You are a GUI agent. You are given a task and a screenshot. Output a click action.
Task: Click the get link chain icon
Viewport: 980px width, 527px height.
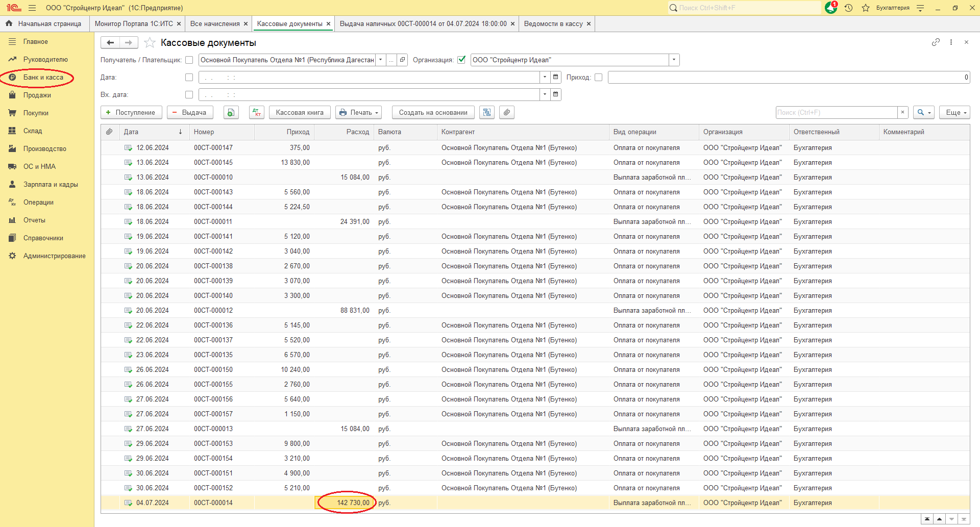(x=936, y=42)
